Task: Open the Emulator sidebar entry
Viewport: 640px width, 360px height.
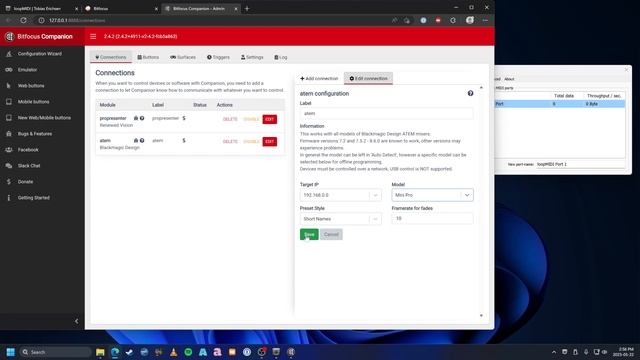Action: point(27,70)
